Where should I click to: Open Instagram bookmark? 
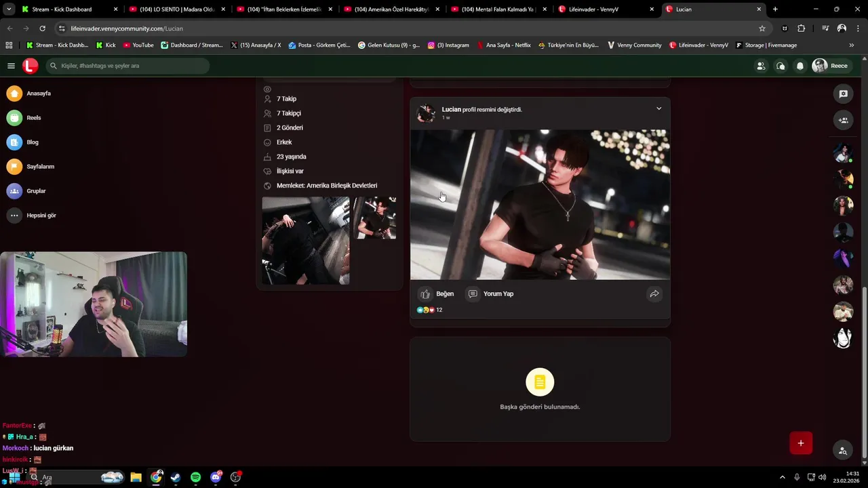448,45
